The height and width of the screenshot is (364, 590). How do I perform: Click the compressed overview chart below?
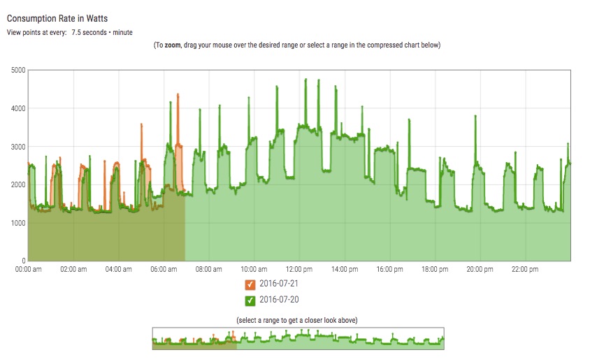[x=298, y=339]
